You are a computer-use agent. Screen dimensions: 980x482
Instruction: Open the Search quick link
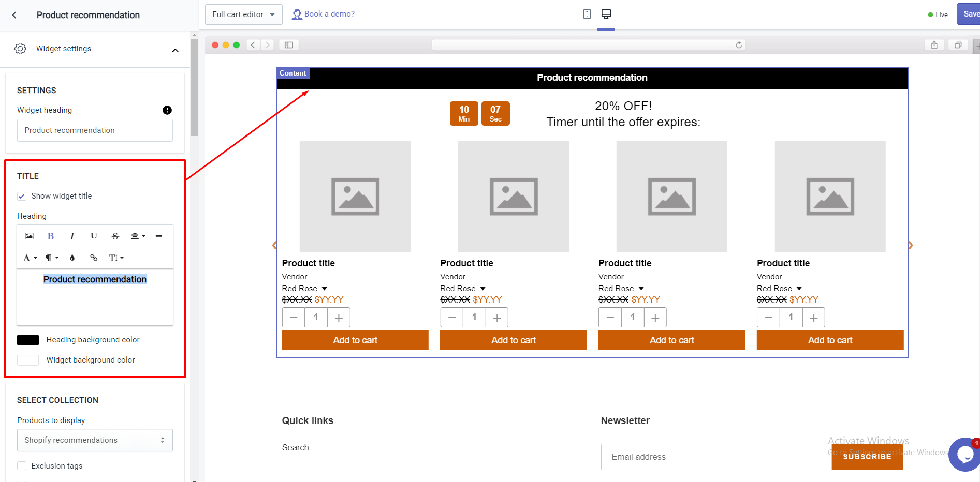pyautogui.click(x=296, y=448)
